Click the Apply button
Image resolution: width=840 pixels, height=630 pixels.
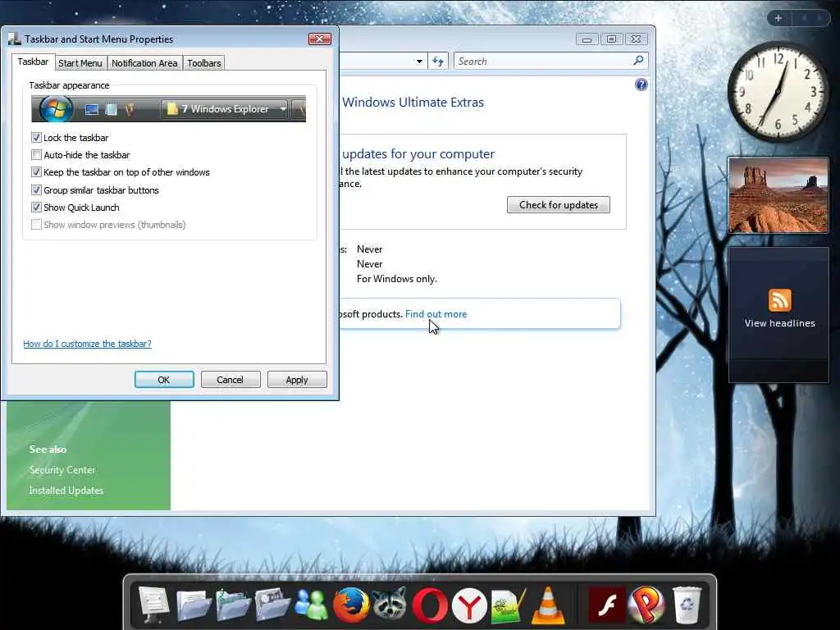tap(297, 380)
